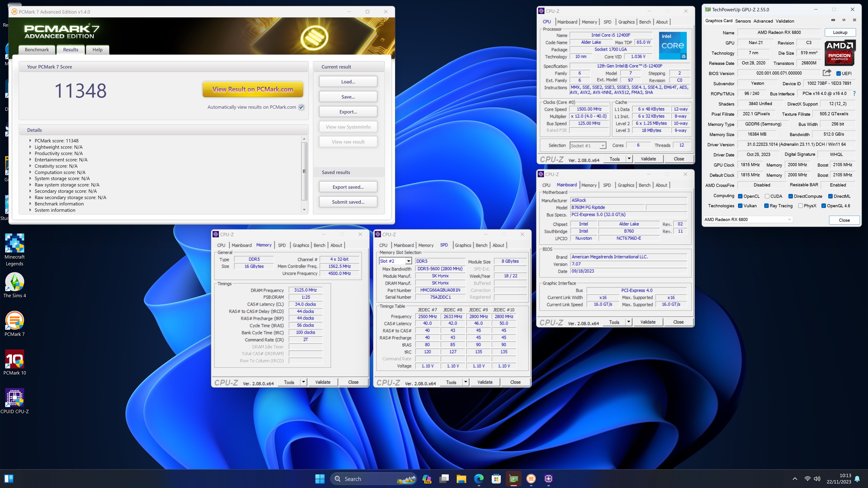Screen dimensions: 868x488
Task: Open the Wi-Fi network flyout
Action: click(807, 479)
